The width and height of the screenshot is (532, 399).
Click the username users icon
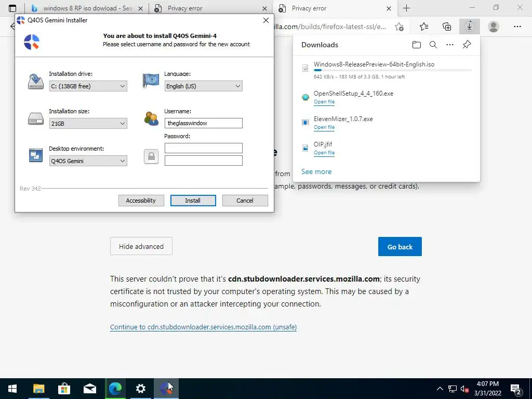click(x=151, y=119)
